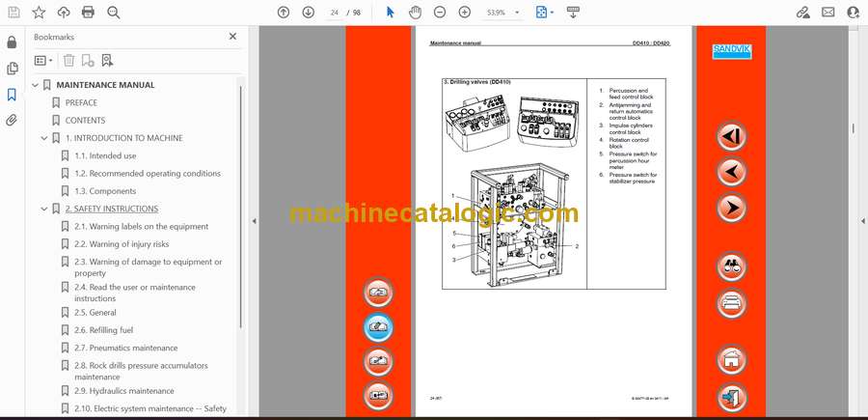Click the delete bookmark trash icon
The height and width of the screenshot is (420, 868).
68,61
